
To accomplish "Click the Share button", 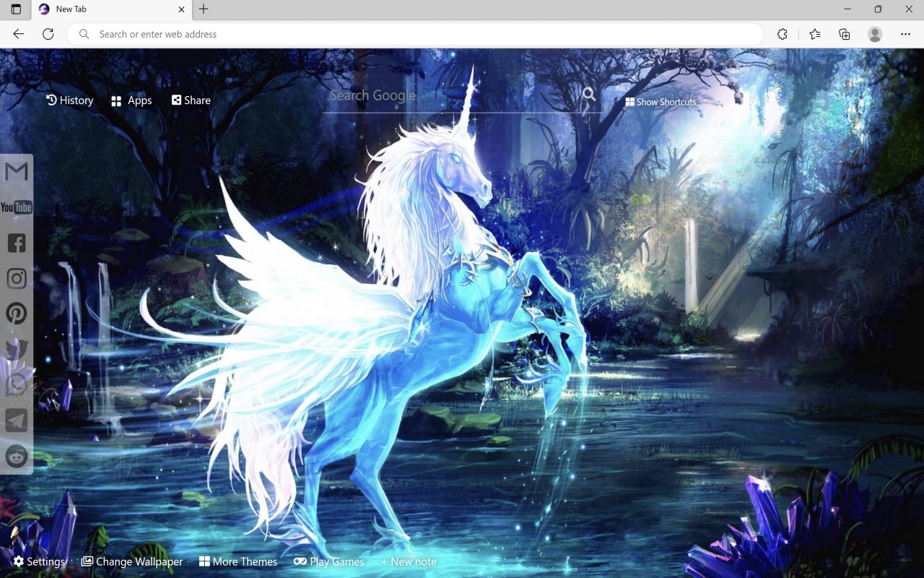I will point(191,100).
